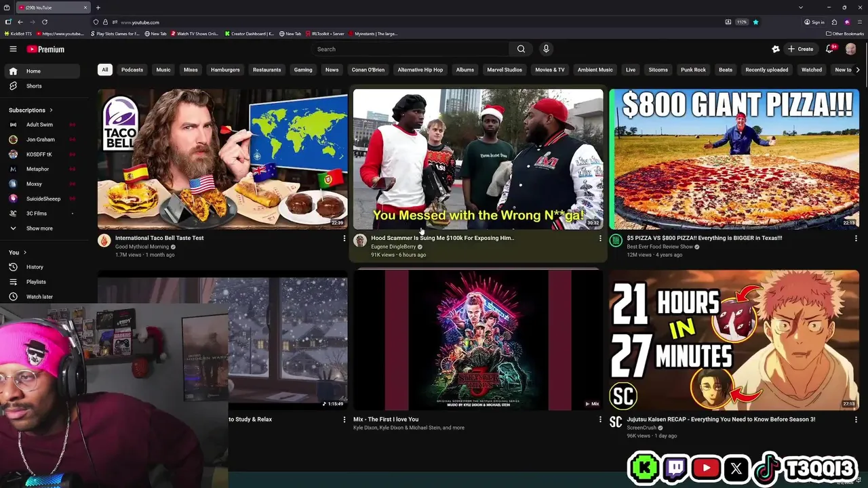The image size is (868, 488).
Task: Select the Conan O'Brien chip
Action: point(368,70)
